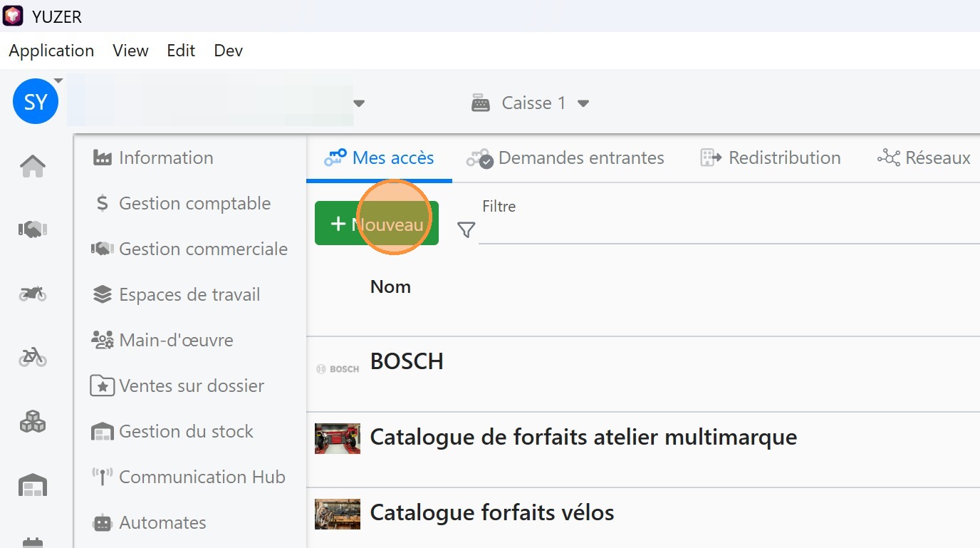This screenshot has width=980, height=548.
Task: Open the handshake icon in left sidebar
Action: pyautogui.click(x=33, y=229)
